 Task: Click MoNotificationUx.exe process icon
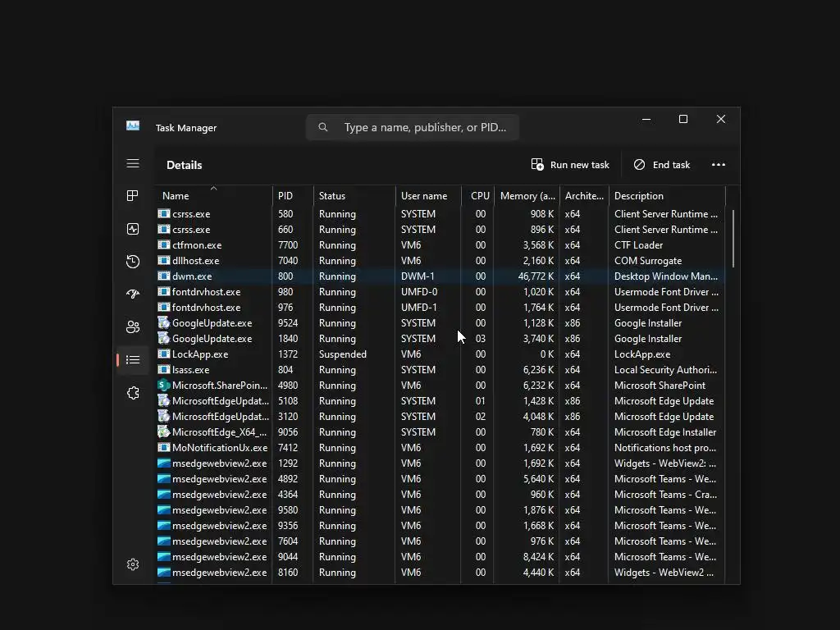click(163, 447)
